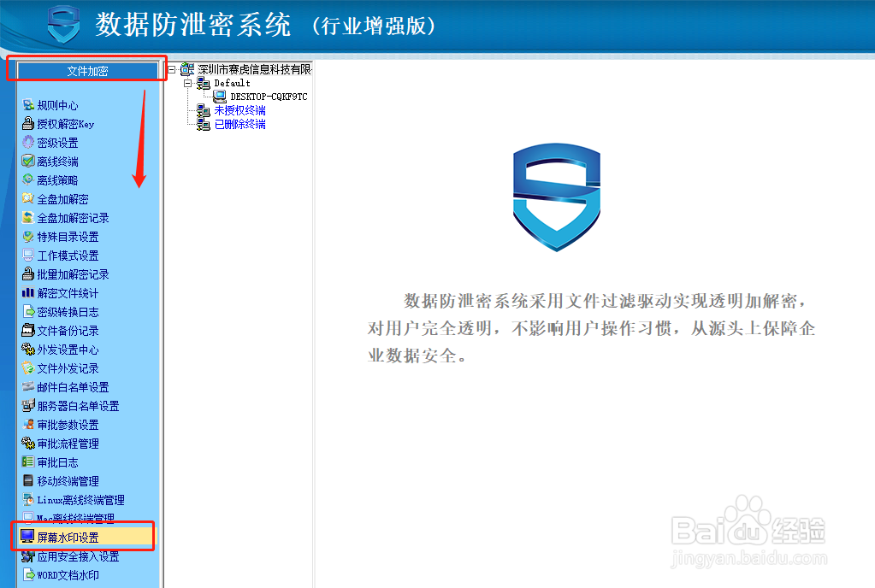Click the 审批参数设置 icon

(28, 425)
